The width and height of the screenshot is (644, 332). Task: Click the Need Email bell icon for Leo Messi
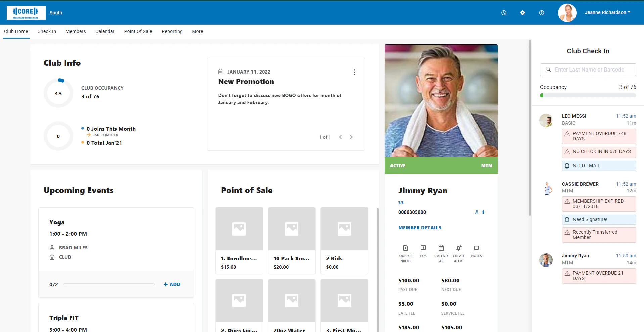pos(567,165)
